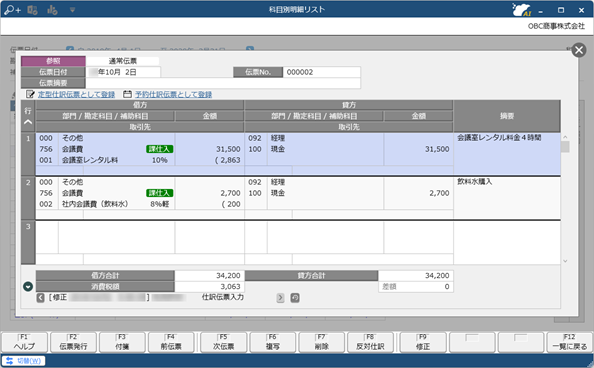Go to previous voucher with F4 前伝票

point(171,342)
